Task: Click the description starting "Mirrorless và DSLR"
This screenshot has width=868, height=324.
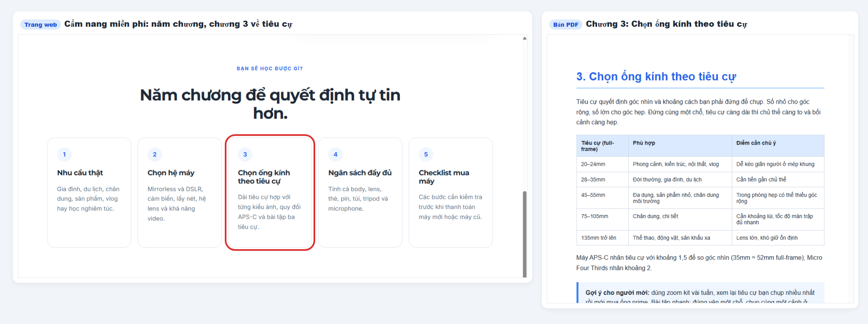Action: 177,204
